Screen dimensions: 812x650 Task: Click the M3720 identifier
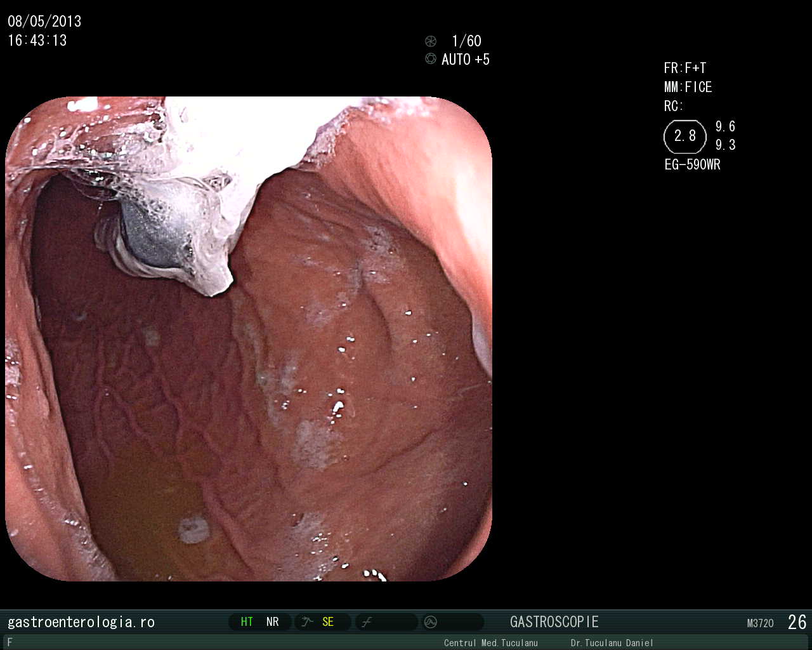(761, 623)
